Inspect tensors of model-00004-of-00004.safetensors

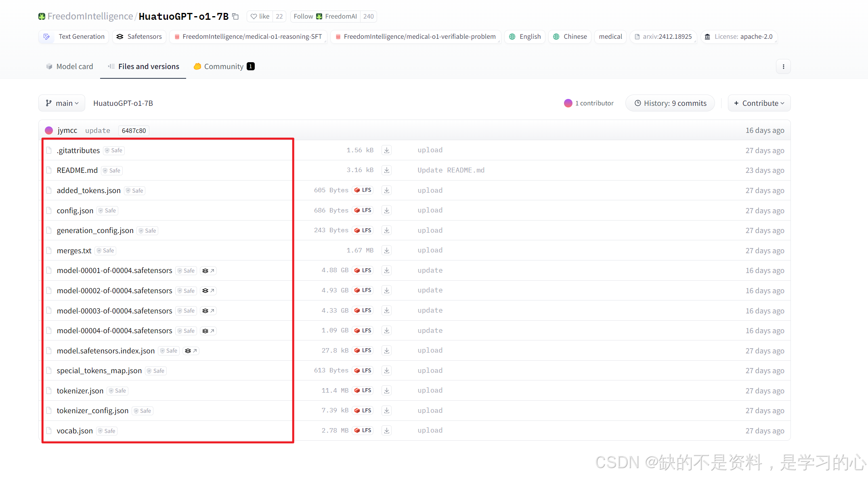click(x=208, y=331)
